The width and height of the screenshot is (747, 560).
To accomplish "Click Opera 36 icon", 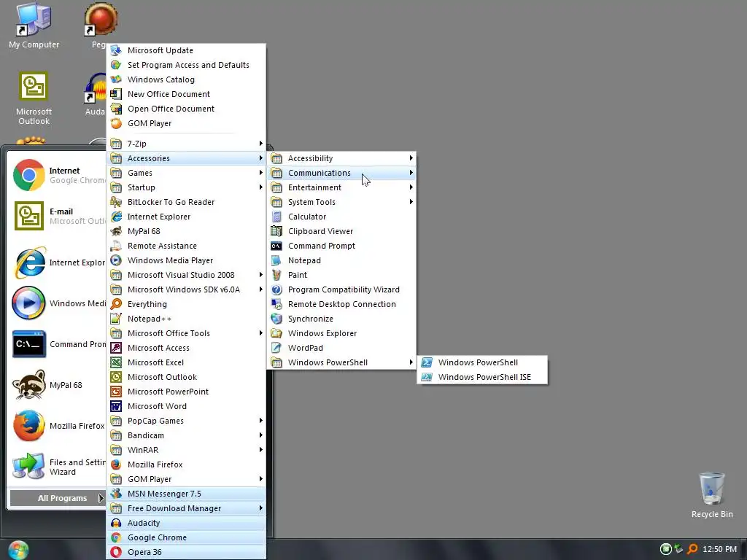I will (116, 552).
